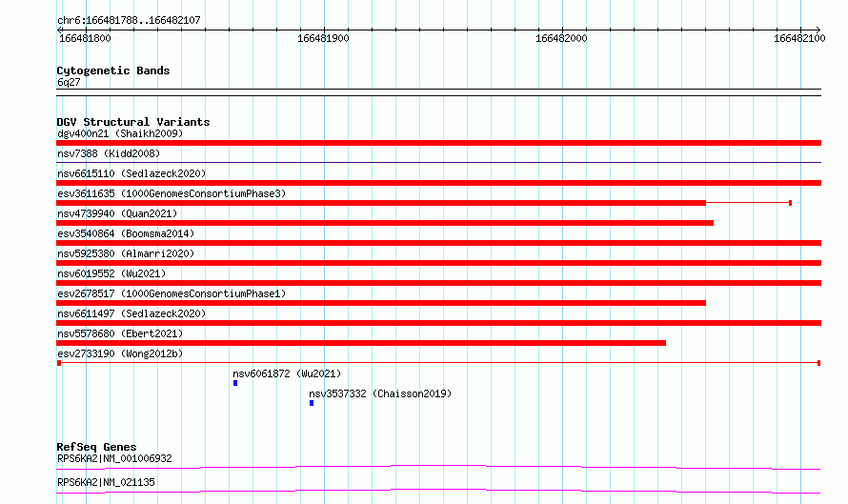Click the dgv400n21 (Shaikh2009) variant label
Viewport: 848px width, 504px height.
click(120, 133)
